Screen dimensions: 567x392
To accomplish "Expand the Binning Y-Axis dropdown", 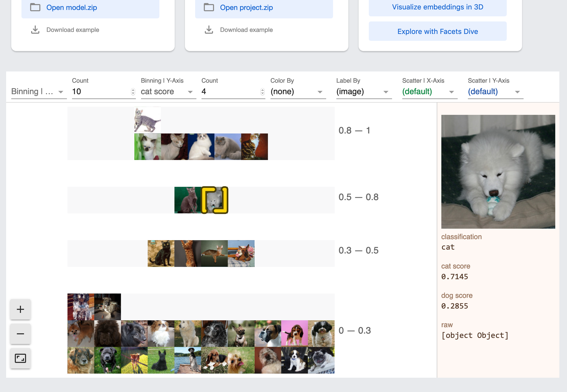I will tap(190, 91).
